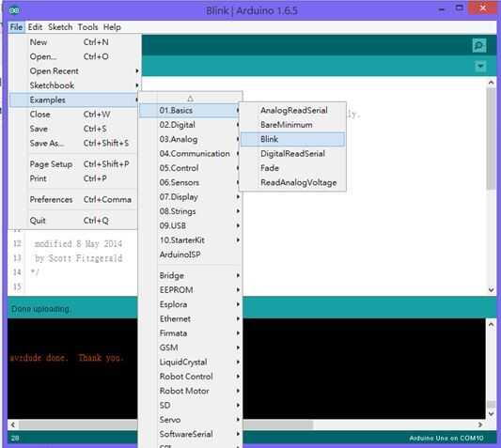Open the Servo library examples

190,420
